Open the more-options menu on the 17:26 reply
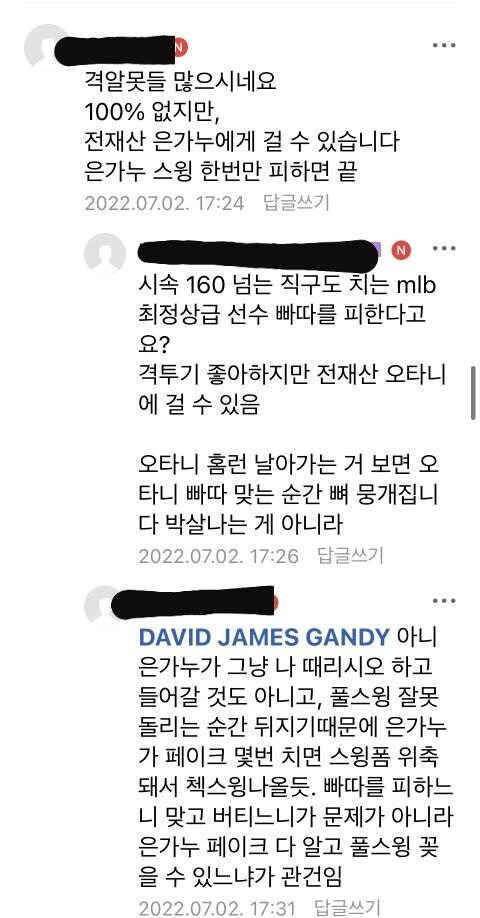The height and width of the screenshot is (918, 480). (444, 249)
